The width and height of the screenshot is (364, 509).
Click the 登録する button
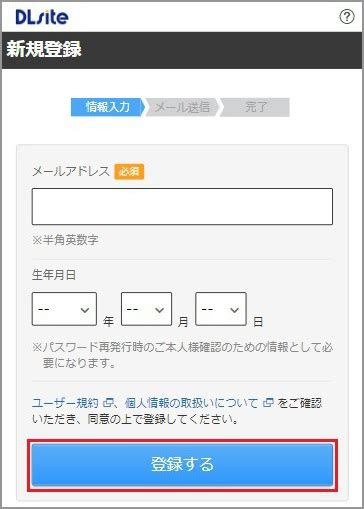pyautogui.click(x=182, y=464)
